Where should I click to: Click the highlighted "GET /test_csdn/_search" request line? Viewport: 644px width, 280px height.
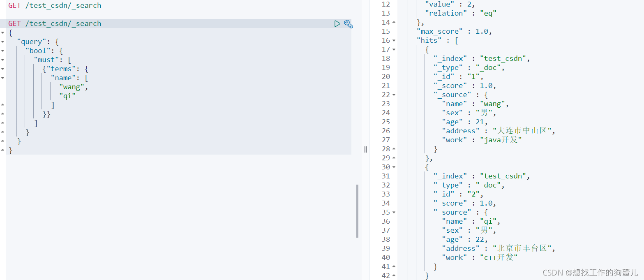(x=55, y=23)
